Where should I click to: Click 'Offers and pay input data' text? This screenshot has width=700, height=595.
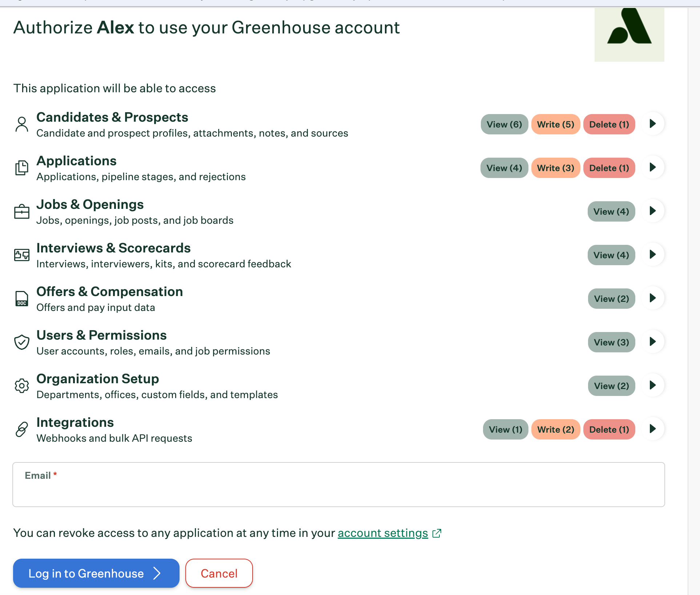pyautogui.click(x=96, y=307)
